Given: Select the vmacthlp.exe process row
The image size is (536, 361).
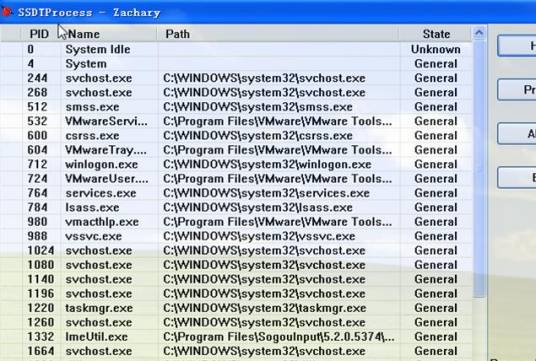Looking at the screenshot, I should pos(236,222).
